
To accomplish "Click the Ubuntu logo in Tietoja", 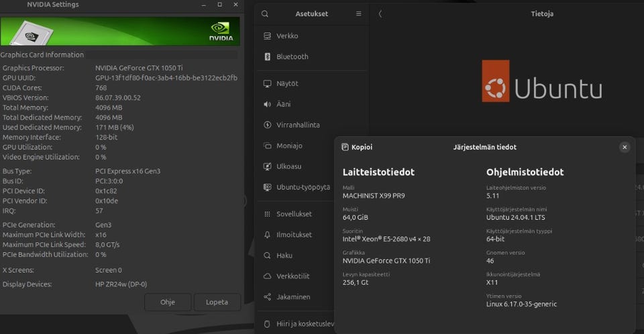I will [541, 81].
